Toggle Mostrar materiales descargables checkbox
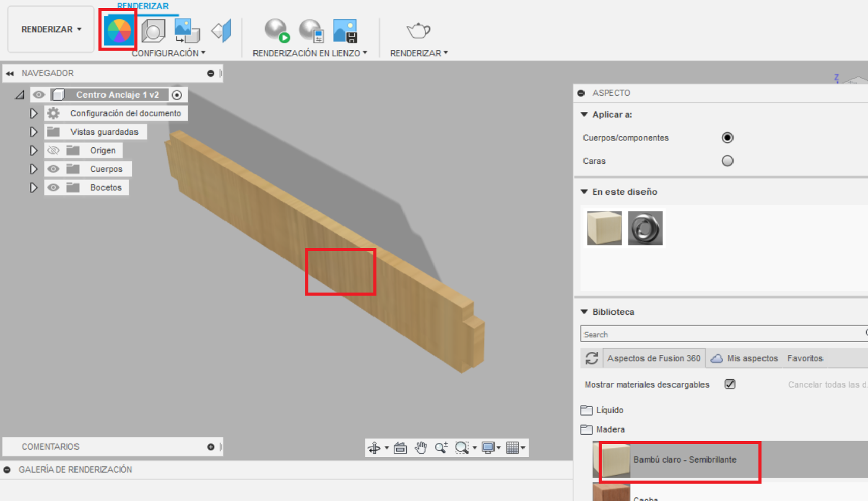 point(730,384)
